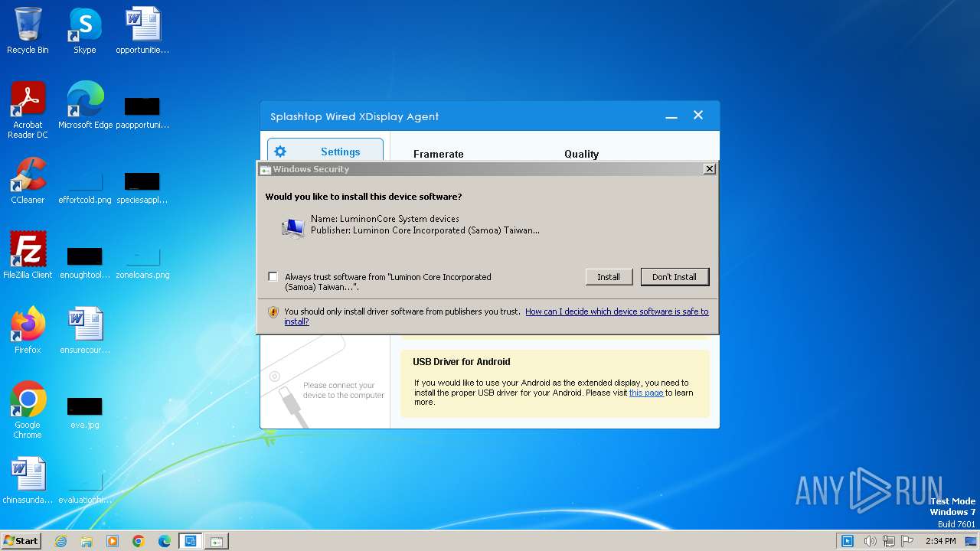
Task: Select the chinasunda... Word document
Action: tap(28, 481)
